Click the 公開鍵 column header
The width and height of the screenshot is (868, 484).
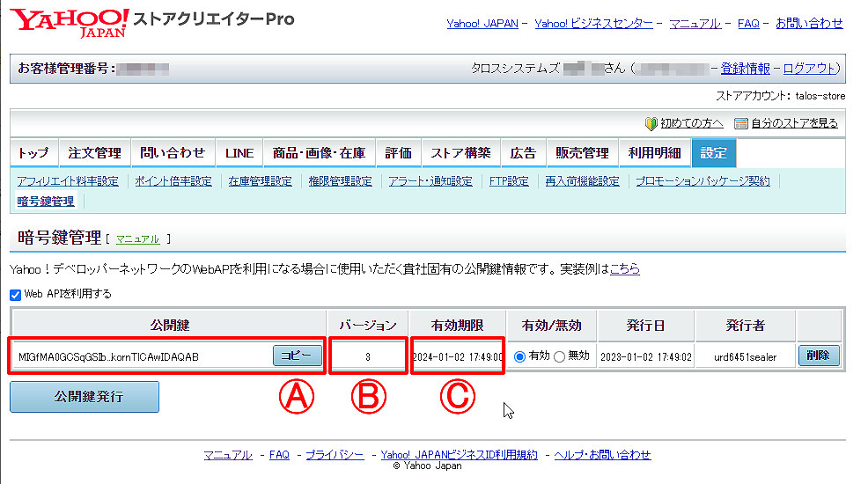click(169, 326)
